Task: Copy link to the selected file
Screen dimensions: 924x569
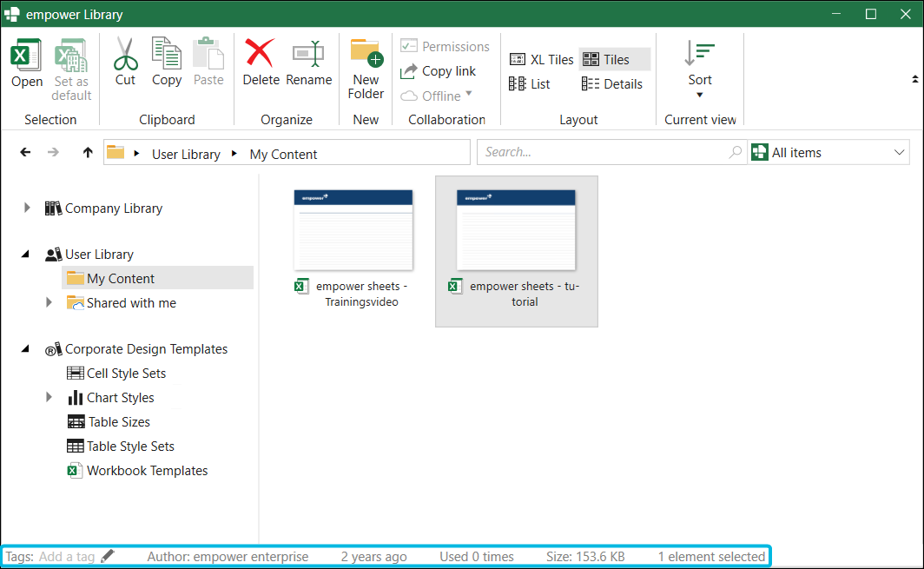Action: (x=438, y=70)
